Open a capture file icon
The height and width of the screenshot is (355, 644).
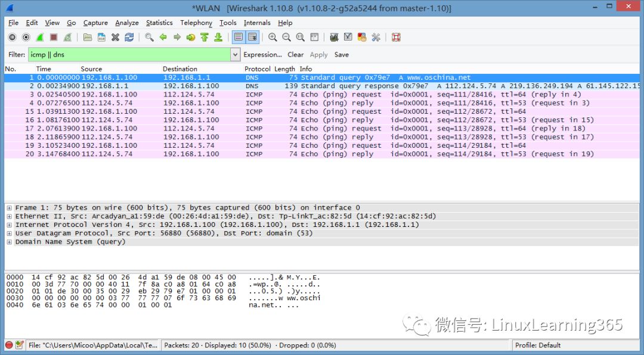(88, 38)
